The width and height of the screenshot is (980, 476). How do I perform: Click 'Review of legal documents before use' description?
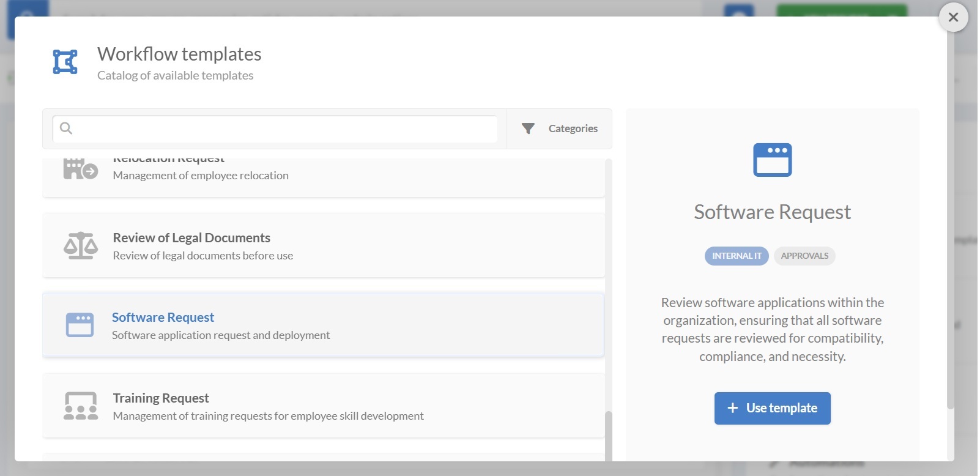click(203, 256)
